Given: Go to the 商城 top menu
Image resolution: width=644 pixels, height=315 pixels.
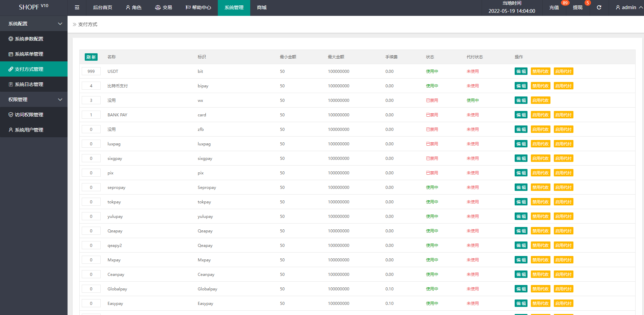Looking at the screenshot, I should [262, 7].
